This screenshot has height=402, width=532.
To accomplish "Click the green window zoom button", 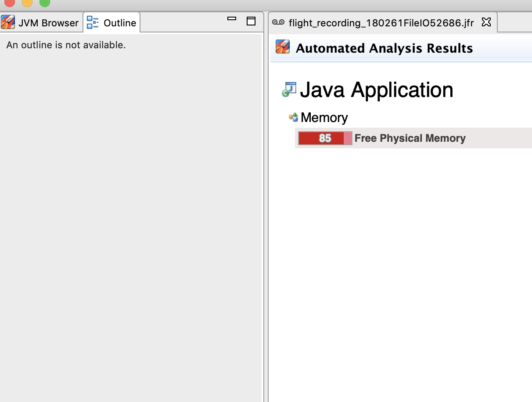I will click(45, 2).
